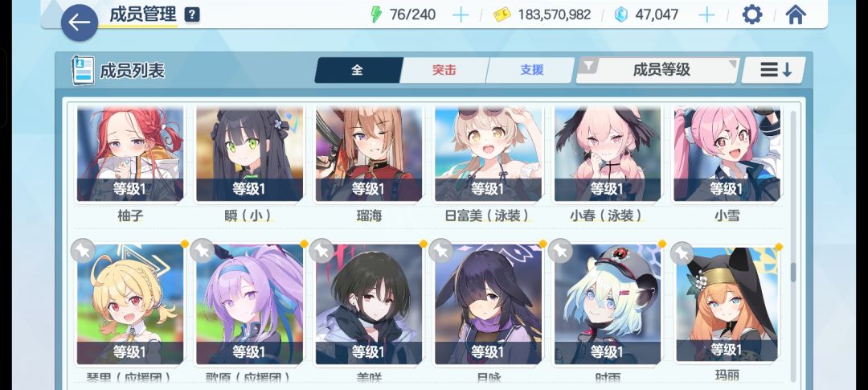The height and width of the screenshot is (390, 868).
Task: Select the 支援 tab
Action: [531, 70]
